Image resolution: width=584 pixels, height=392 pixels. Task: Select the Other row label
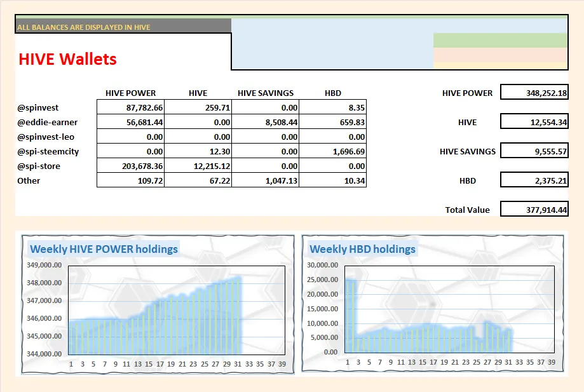[x=29, y=181]
